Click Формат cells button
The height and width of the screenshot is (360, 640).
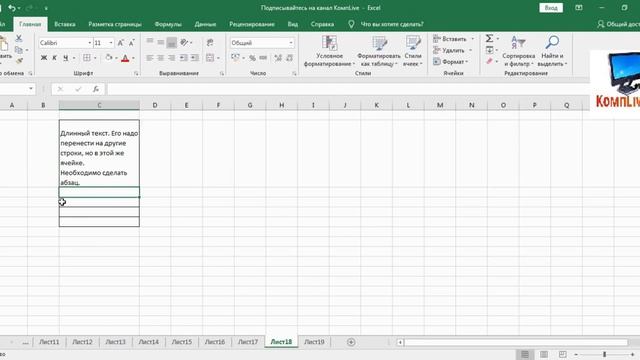point(451,62)
